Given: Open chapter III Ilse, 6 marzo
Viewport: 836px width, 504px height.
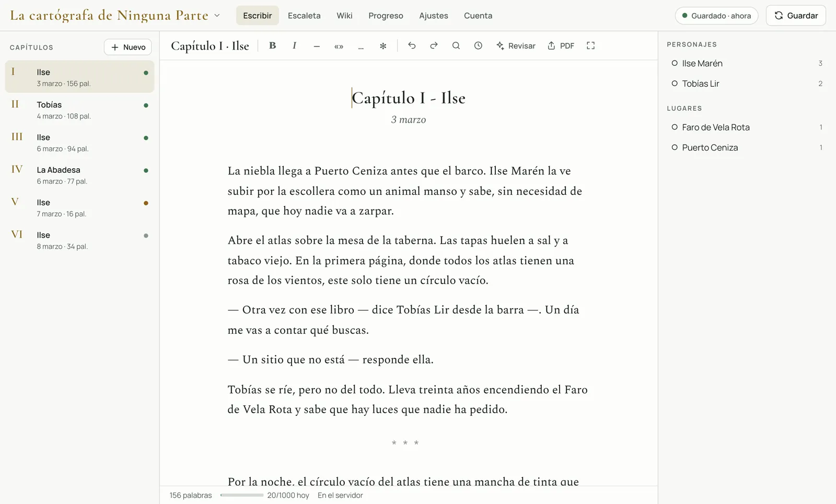Looking at the screenshot, I should 79,142.
